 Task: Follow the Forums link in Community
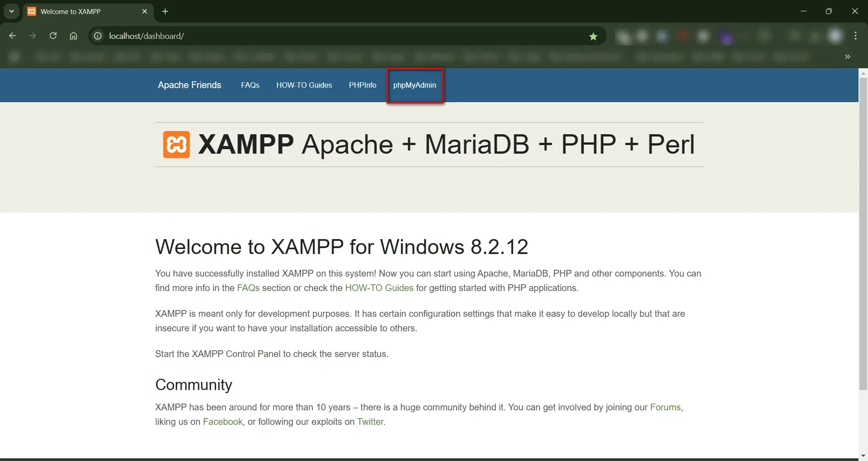665,407
